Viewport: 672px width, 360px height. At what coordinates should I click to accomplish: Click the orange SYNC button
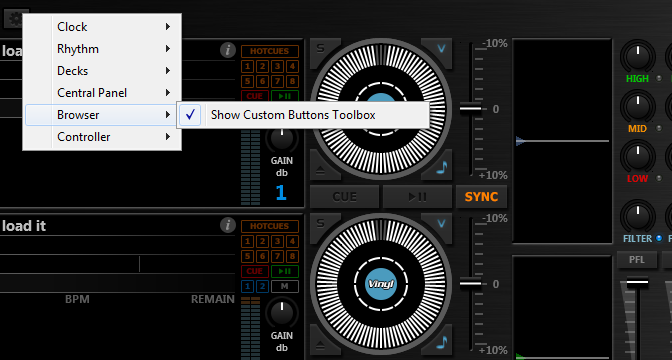tap(481, 197)
